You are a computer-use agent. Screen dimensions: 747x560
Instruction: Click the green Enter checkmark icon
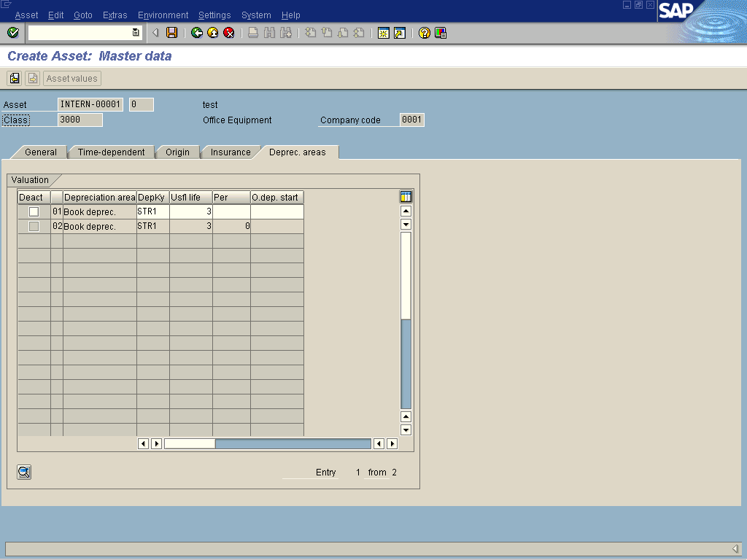(12, 33)
